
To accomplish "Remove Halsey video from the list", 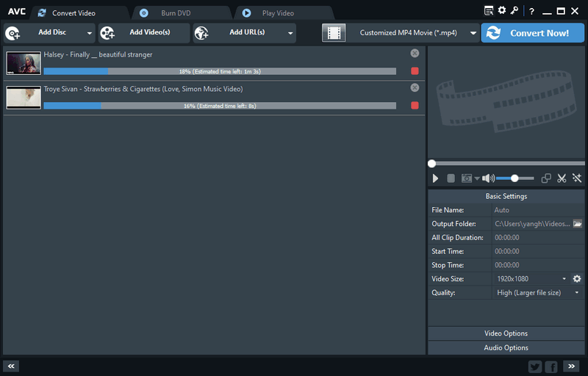I will [415, 53].
